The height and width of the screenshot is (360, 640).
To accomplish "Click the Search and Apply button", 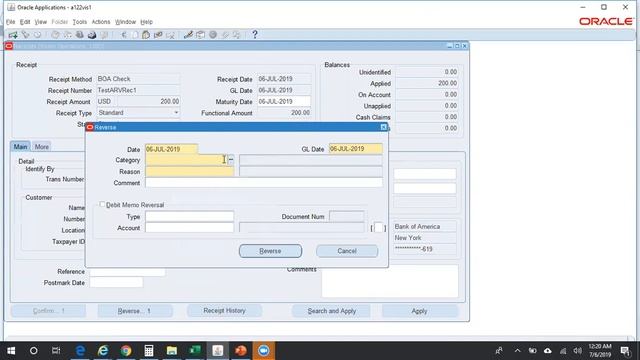I will pos(331,311).
